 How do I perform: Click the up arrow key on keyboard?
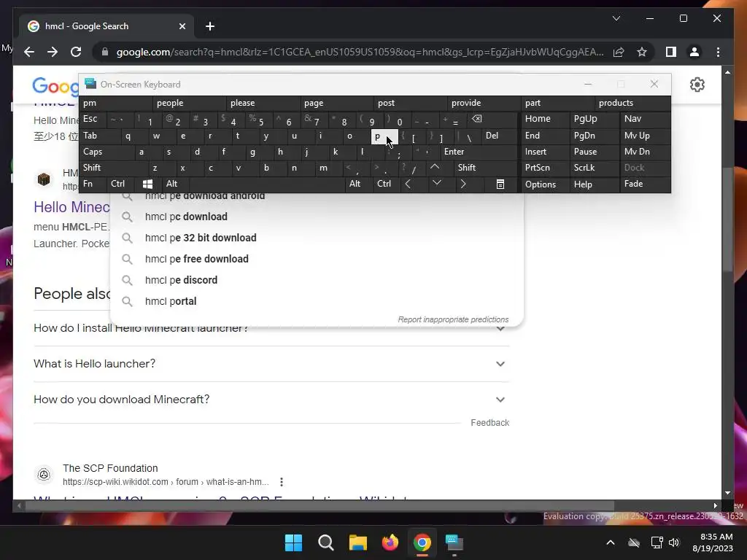click(x=435, y=168)
